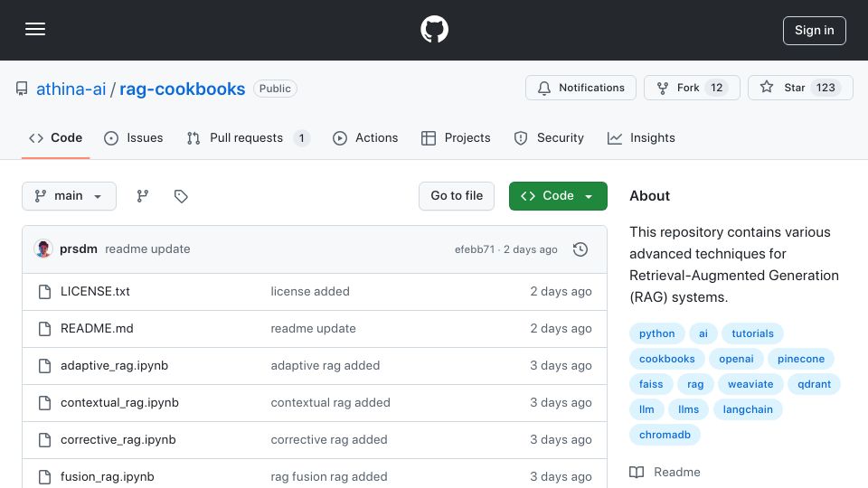Viewport: 868px width, 488px height.
Task: Open 'contextual rag added' commit message
Action: click(331, 403)
